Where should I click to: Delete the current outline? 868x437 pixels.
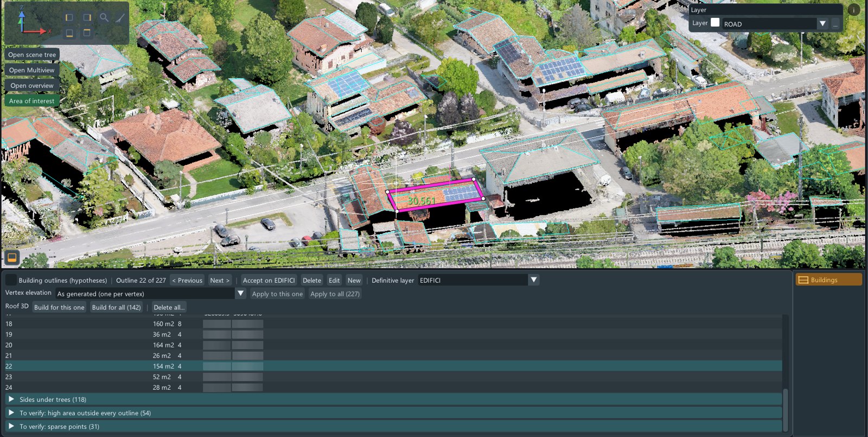[x=312, y=280]
